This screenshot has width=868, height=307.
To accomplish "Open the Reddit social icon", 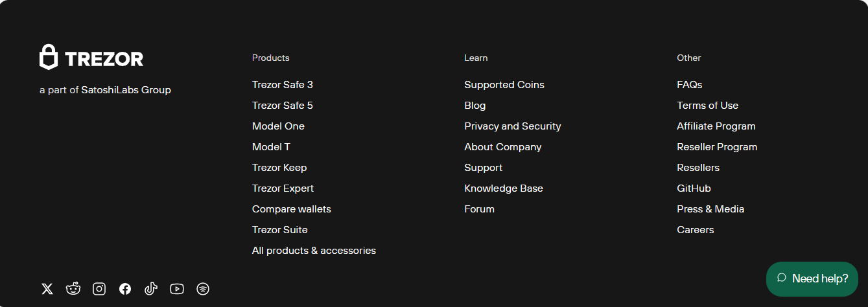I will [x=73, y=289].
